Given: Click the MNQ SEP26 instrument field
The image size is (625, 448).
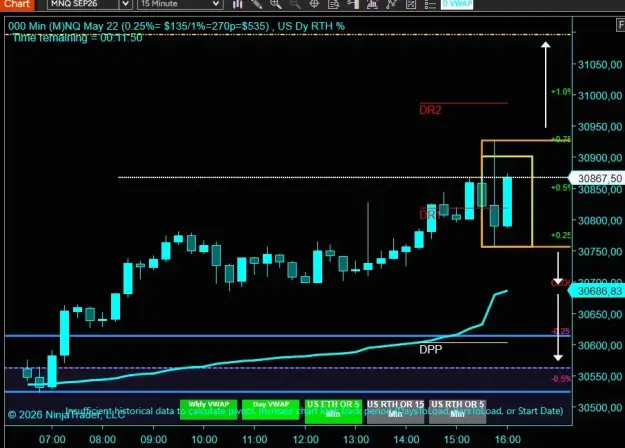Looking at the screenshot, I should (x=83, y=4).
